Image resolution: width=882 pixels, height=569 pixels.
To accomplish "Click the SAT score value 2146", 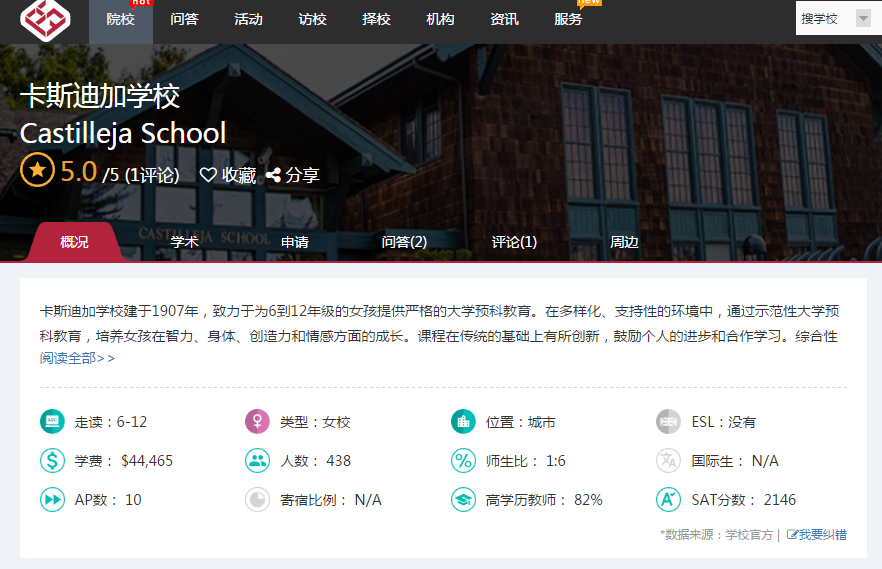I will (x=780, y=500).
